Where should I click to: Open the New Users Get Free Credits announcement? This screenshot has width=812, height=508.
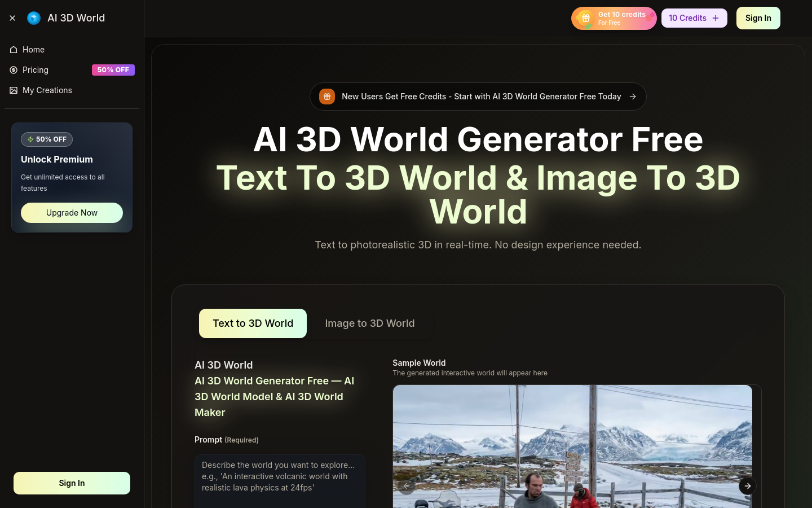(478, 97)
